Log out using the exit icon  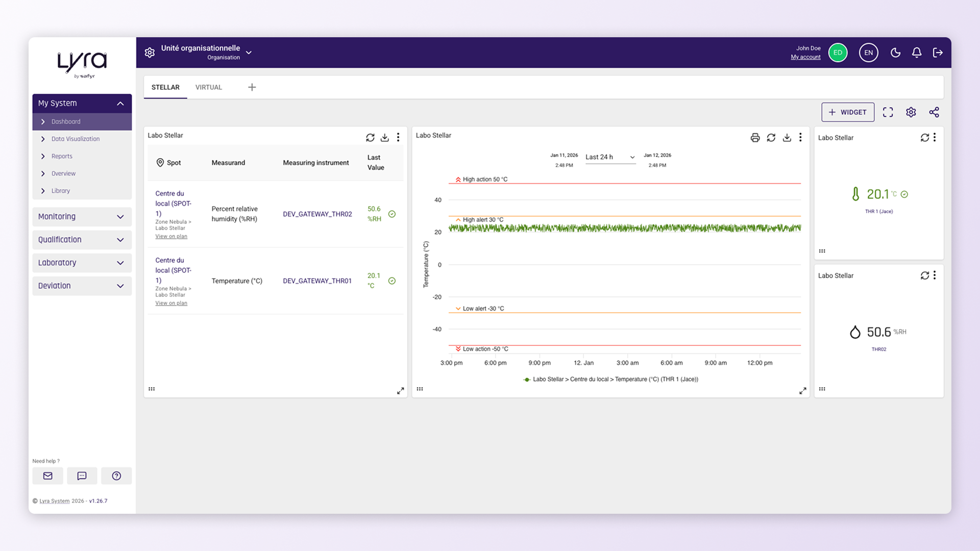coord(938,53)
